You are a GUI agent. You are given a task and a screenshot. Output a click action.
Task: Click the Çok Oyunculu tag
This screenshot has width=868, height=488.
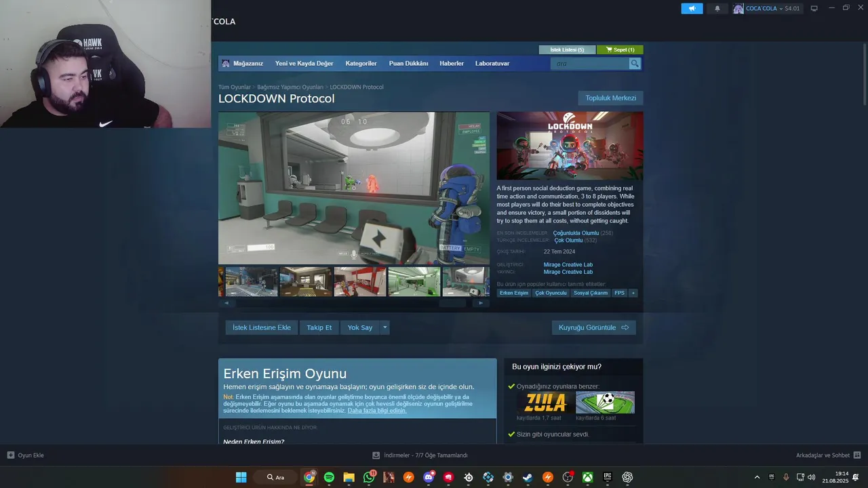[x=551, y=293]
